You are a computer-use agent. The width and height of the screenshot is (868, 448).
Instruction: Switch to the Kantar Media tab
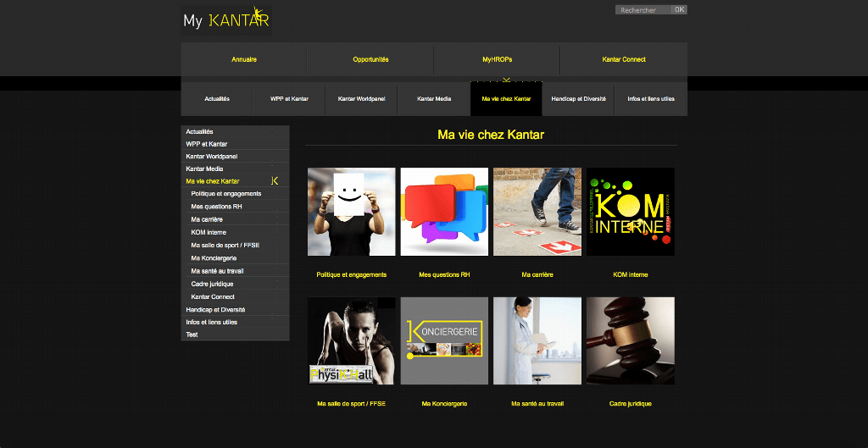coord(434,99)
